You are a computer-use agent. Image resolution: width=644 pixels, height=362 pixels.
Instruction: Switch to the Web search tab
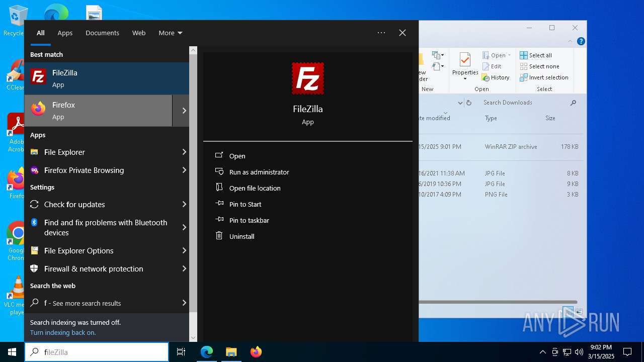tap(139, 33)
